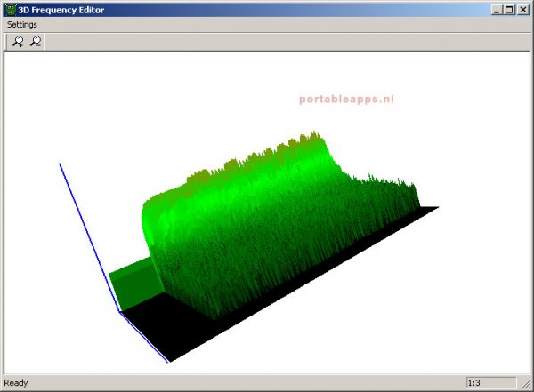Image resolution: width=534 pixels, height=392 pixels.
Task: Click the portableapps.nl watermark text
Action: click(x=346, y=99)
